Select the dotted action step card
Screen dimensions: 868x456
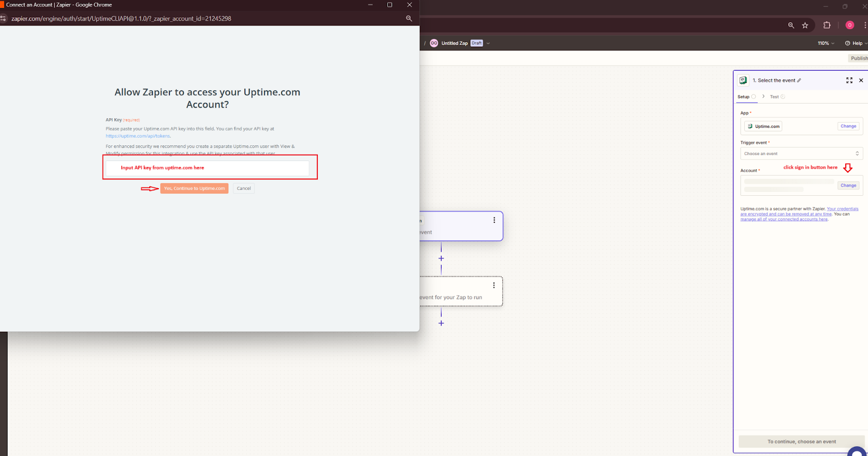click(461, 292)
